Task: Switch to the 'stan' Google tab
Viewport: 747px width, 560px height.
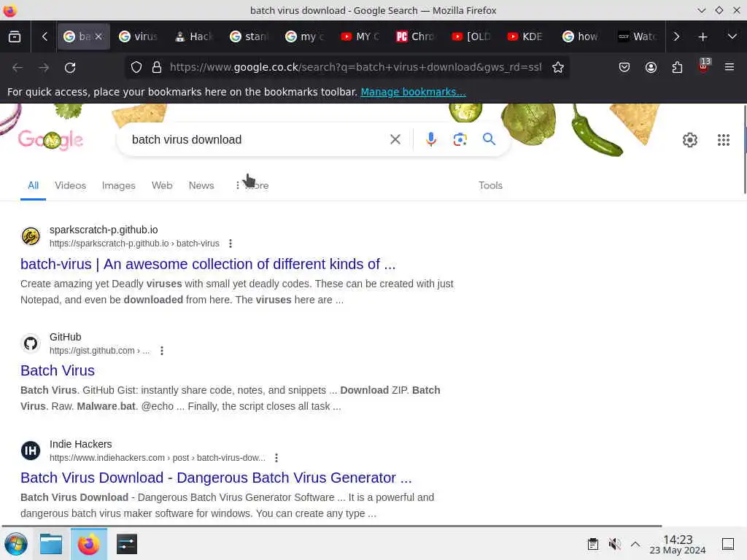Action: click(249, 36)
